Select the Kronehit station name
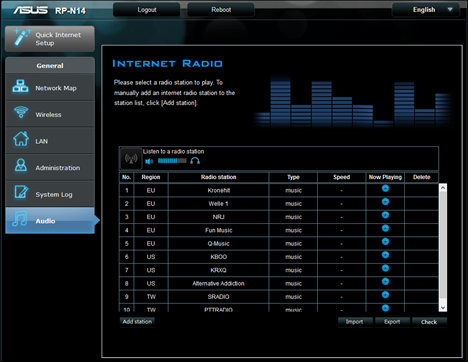 click(x=219, y=190)
